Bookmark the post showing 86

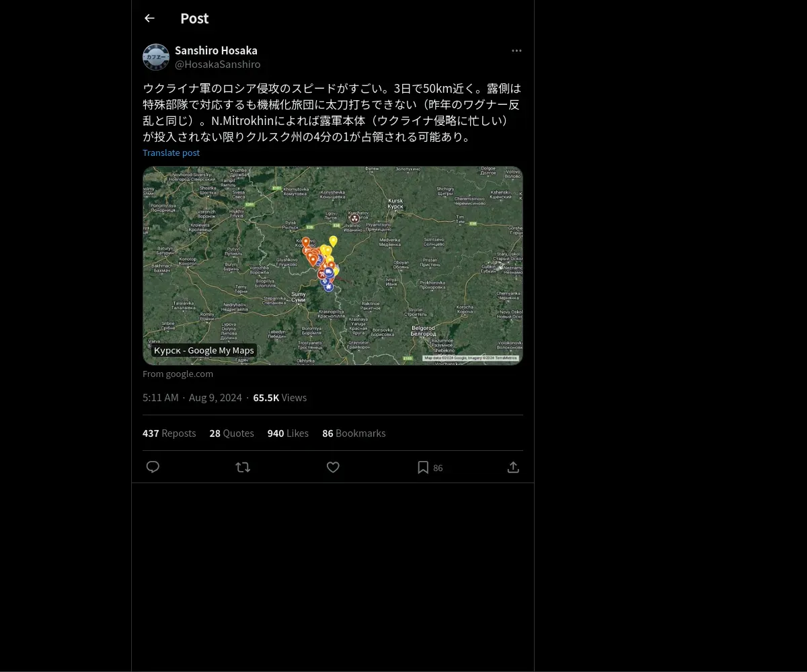click(x=430, y=467)
